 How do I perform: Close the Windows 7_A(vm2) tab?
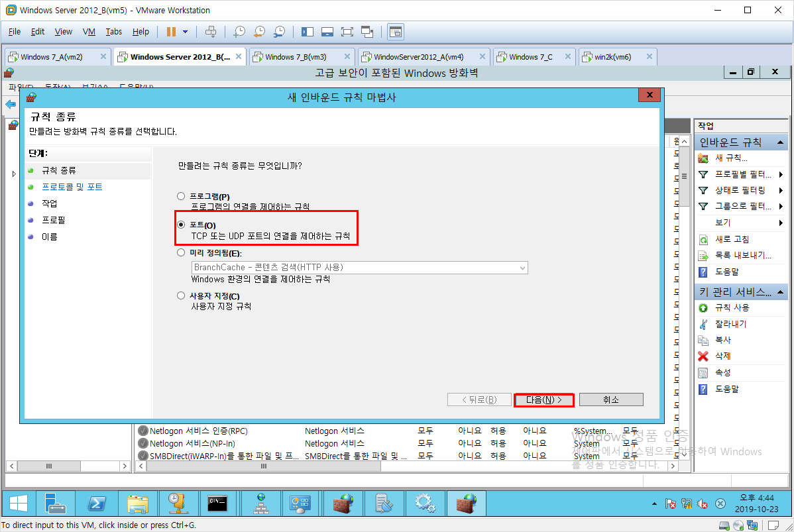[x=103, y=57]
